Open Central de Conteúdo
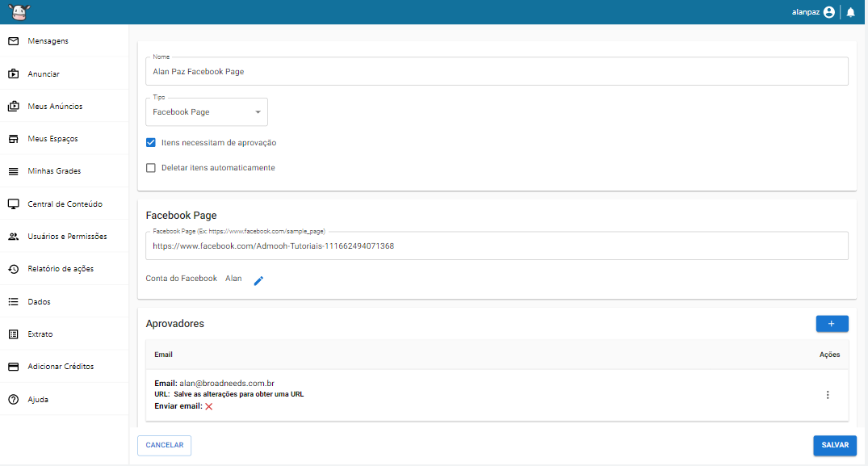Viewport: 868px width, 466px height. 65,204
